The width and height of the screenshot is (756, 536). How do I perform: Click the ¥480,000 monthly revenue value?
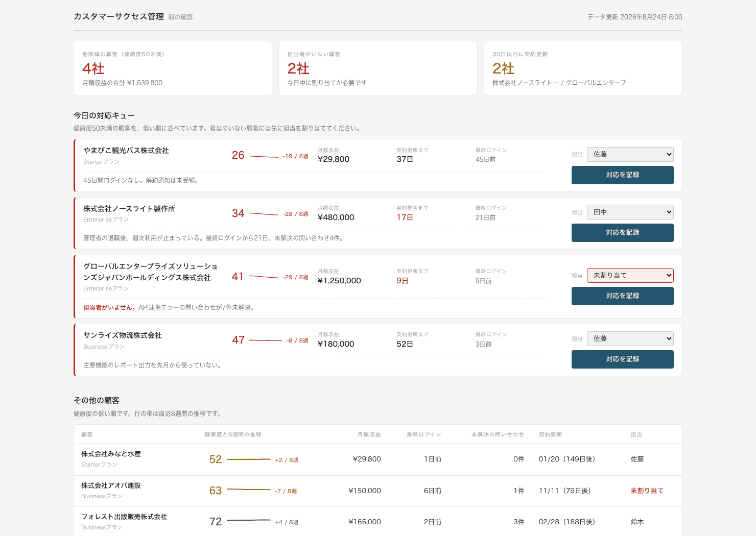[x=336, y=217]
